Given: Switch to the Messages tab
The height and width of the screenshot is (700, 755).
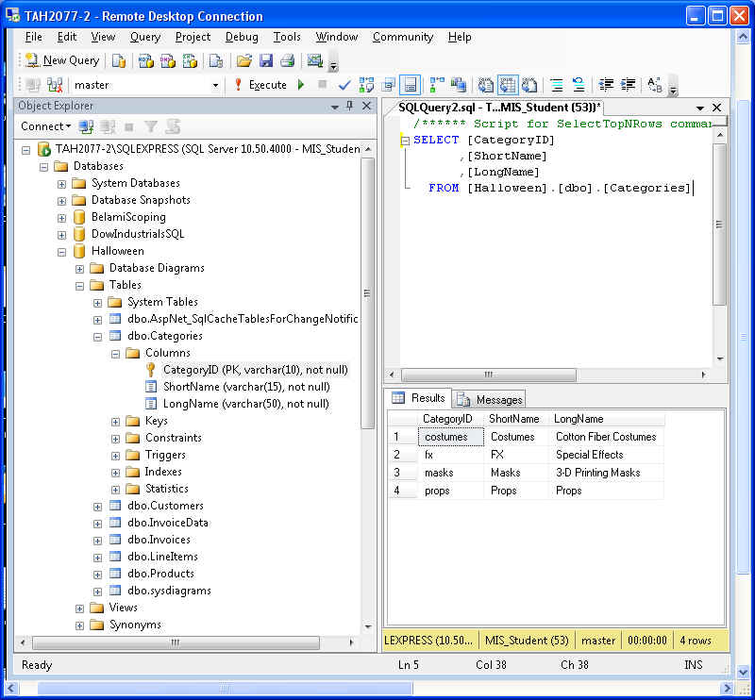Looking at the screenshot, I should pos(489,399).
